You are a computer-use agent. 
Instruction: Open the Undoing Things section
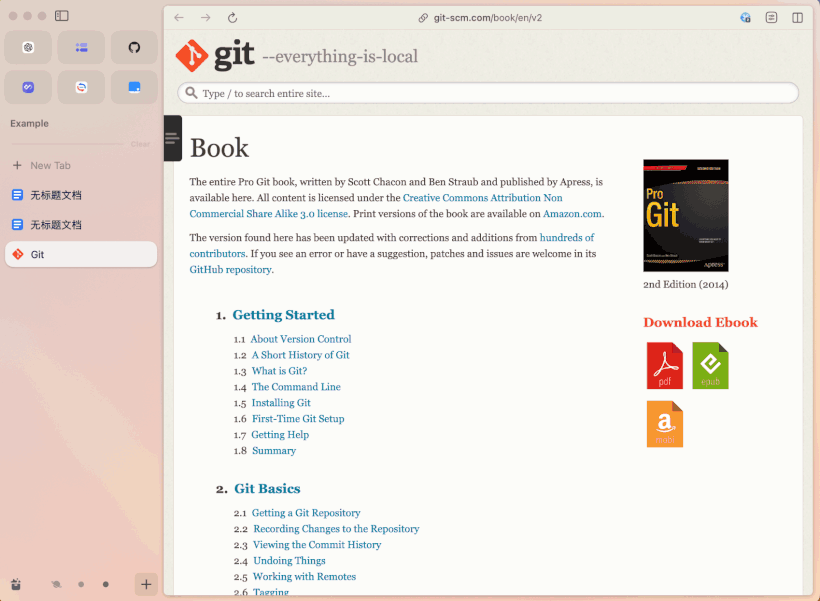[289, 561]
